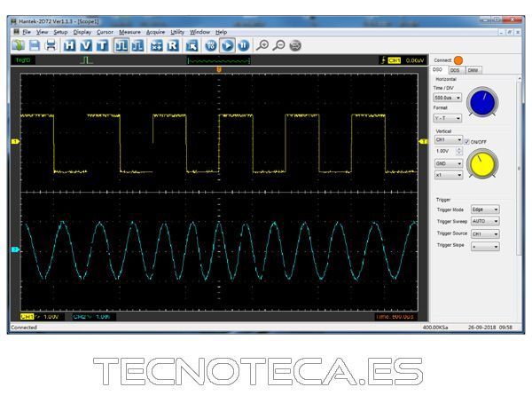Image resolution: width=532 pixels, height=419 pixels.
Task: Open the x1 probe attenuation dropdown
Action: [449, 175]
